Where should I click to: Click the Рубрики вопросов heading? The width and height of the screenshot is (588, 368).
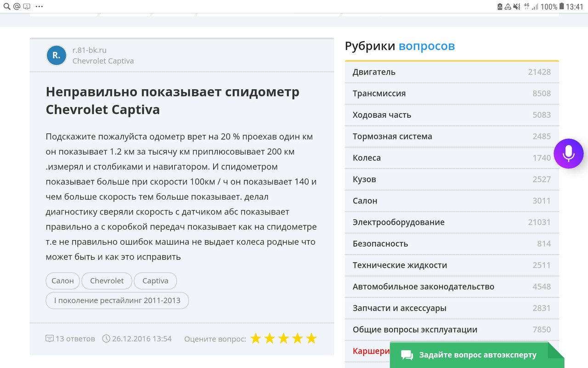click(x=400, y=46)
